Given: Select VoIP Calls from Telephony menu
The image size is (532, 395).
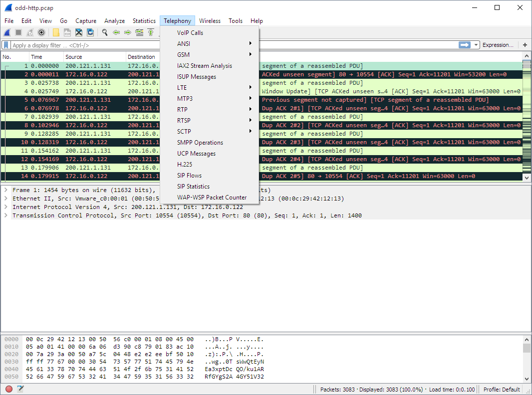Looking at the screenshot, I should click(190, 33).
